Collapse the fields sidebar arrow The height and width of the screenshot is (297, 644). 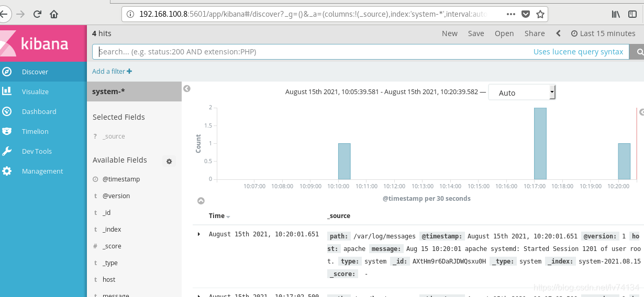click(187, 89)
